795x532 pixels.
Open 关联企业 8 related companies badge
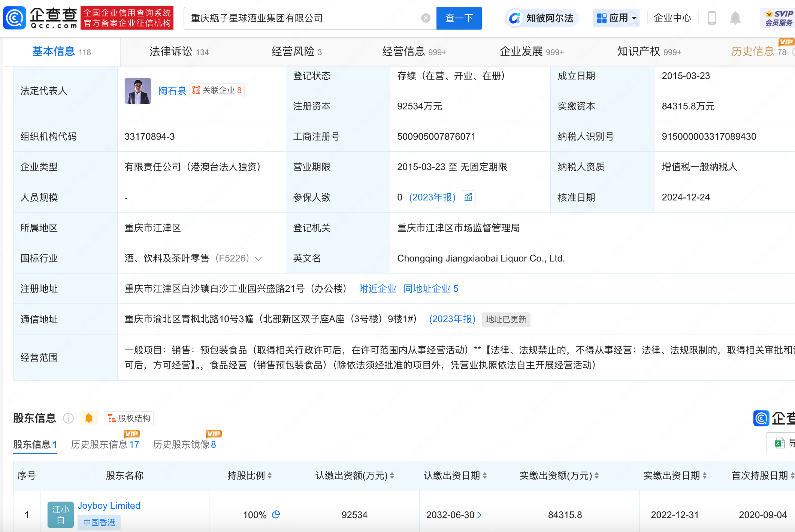(x=217, y=90)
